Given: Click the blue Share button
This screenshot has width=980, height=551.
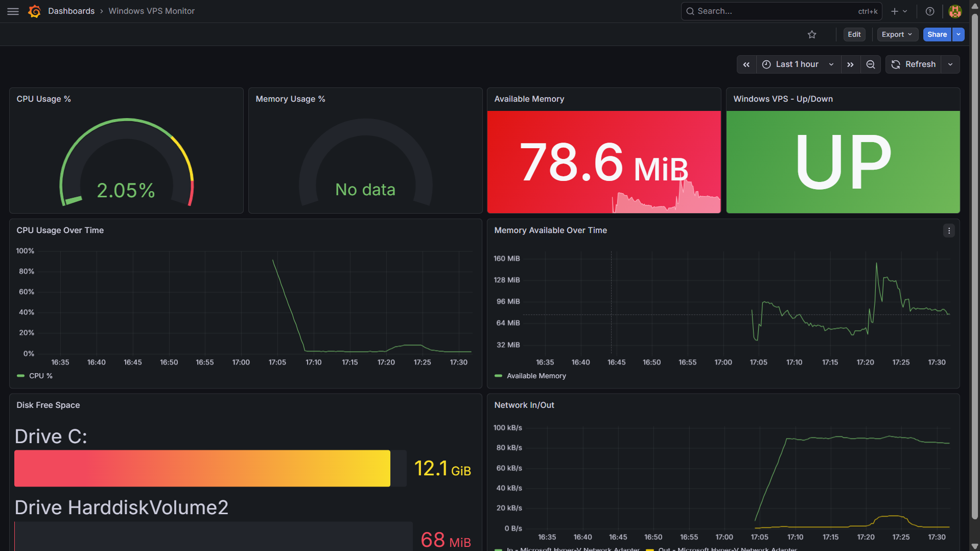Looking at the screenshot, I should [x=937, y=34].
